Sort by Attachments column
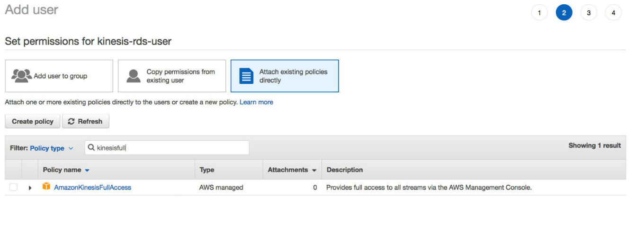This screenshot has height=225, width=644. tap(292, 170)
